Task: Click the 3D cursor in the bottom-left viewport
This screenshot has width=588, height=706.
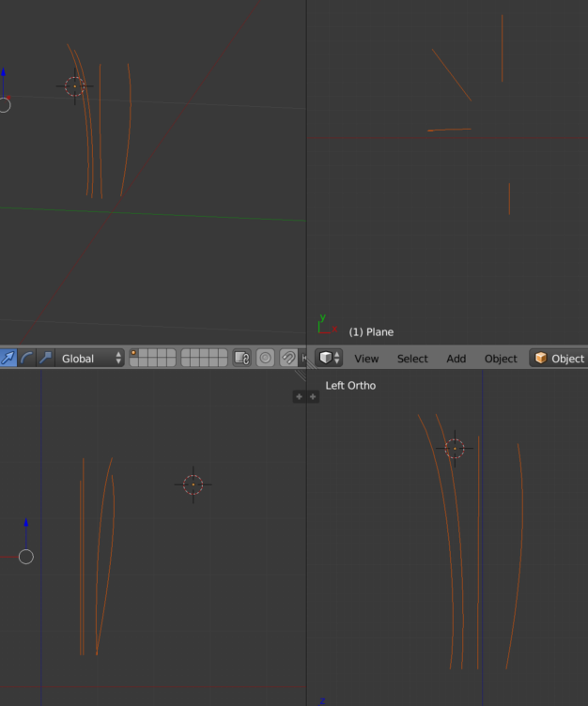Action: (193, 484)
